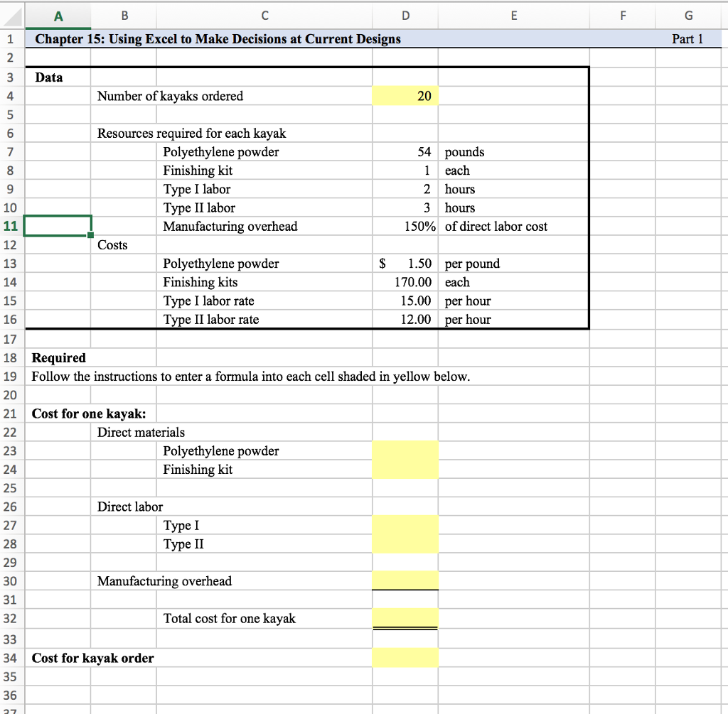This screenshot has width=728, height=714.
Task: Select the Chapter 15 title cell
Action: 213,39
